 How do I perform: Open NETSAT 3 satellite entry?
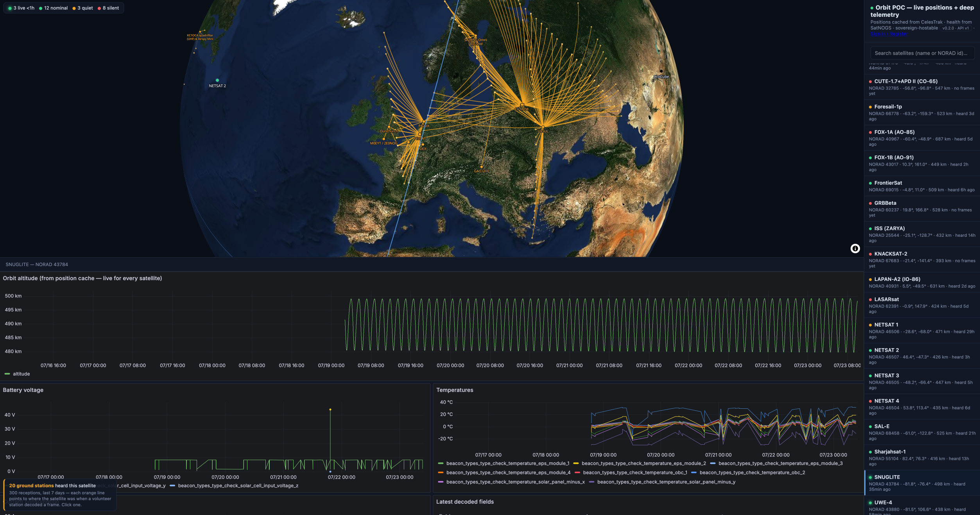point(922,381)
